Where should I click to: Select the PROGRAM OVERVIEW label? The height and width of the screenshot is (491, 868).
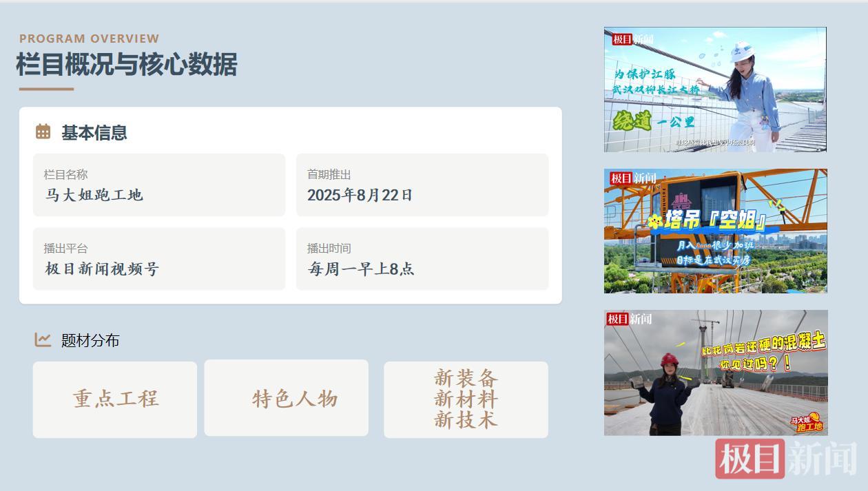(x=90, y=39)
